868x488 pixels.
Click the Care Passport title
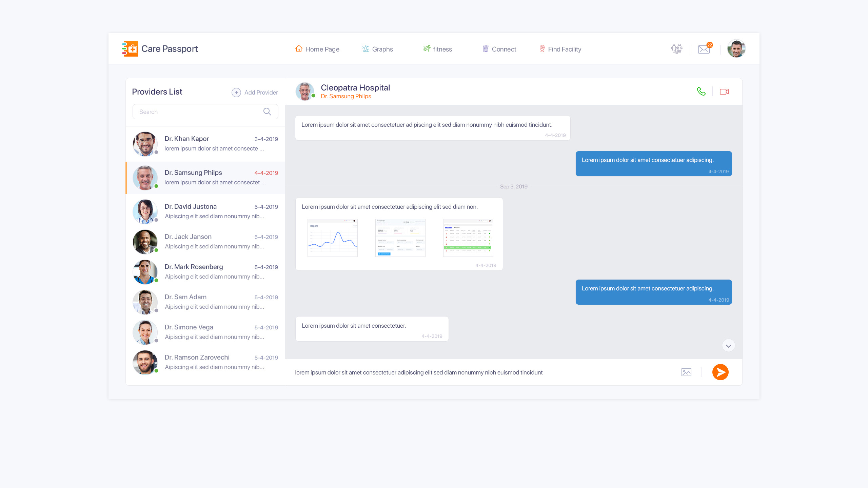170,49
